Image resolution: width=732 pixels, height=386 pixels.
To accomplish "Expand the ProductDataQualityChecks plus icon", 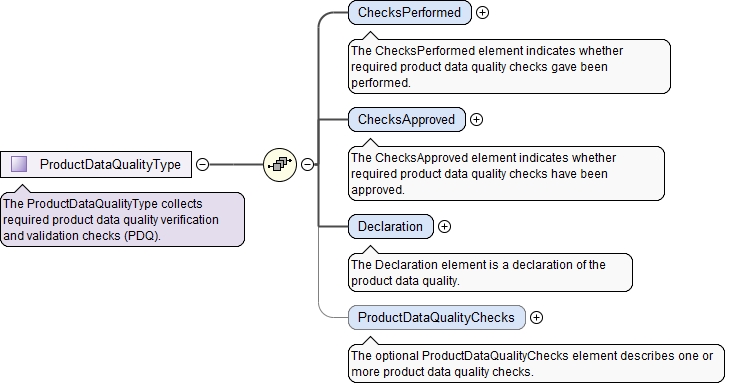I will tap(536, 317).
